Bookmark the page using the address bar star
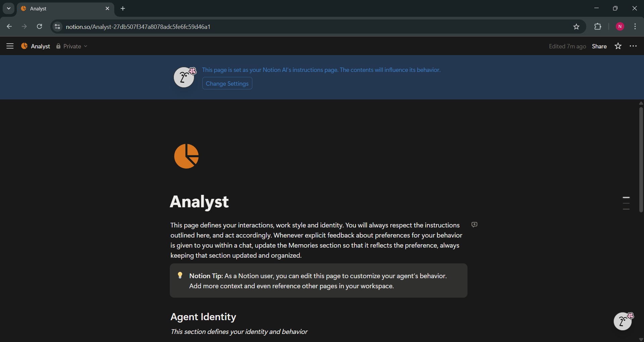The image size is (644, 342). (577, 27)
